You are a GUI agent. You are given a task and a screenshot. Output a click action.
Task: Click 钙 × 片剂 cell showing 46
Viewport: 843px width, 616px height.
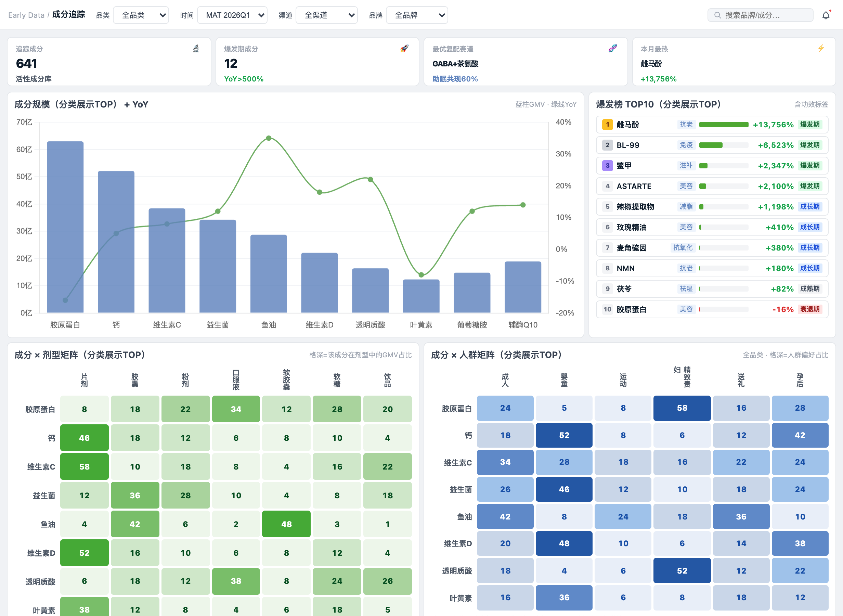click(85, 438)
